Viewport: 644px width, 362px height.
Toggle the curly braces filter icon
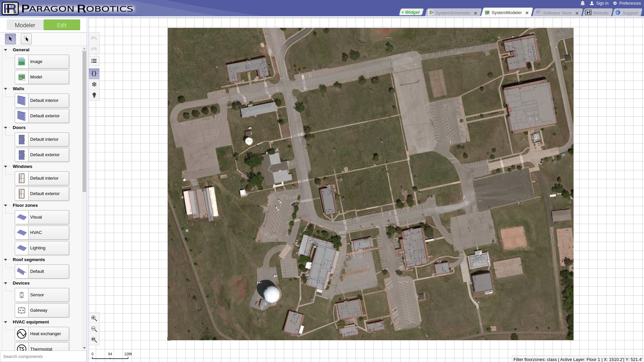tap(94, 73)
